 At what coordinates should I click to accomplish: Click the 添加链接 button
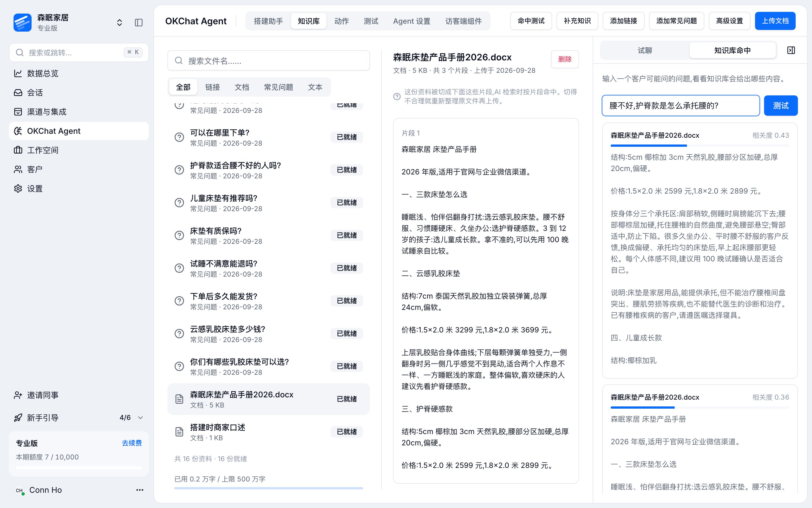(x=623, y=21)
